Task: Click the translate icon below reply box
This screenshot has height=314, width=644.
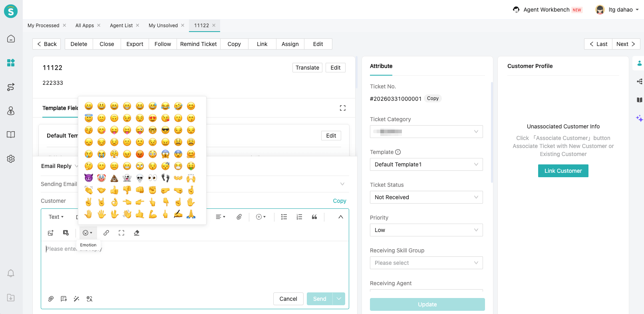Action: pos(89,299)
